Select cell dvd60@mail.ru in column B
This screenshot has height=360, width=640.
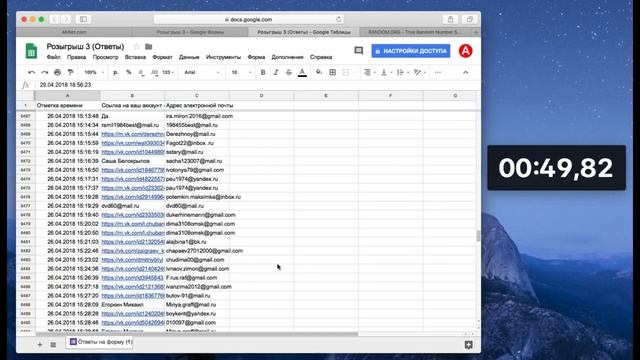coord(132,206)
